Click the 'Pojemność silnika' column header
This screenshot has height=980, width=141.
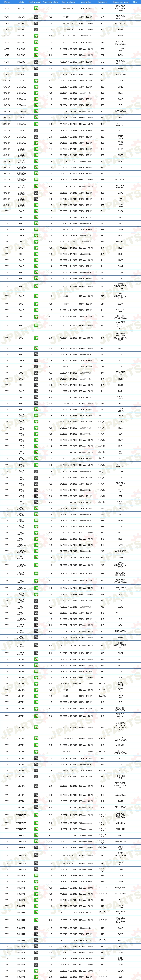[x=50, y=2]
